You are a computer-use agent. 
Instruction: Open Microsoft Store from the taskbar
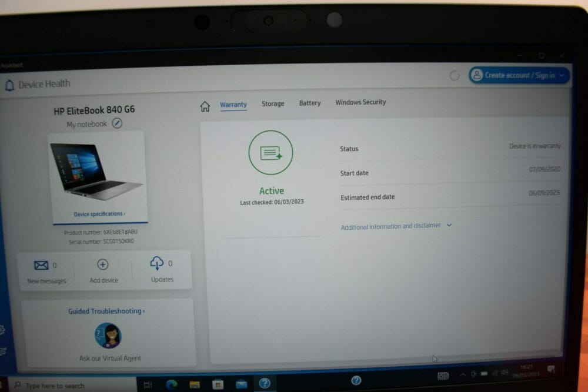(218, 384)
